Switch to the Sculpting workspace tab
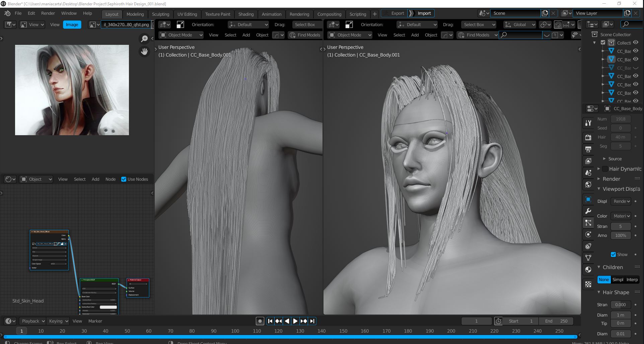The width and height of the screenshot is (644, 344). pos(160,14)
